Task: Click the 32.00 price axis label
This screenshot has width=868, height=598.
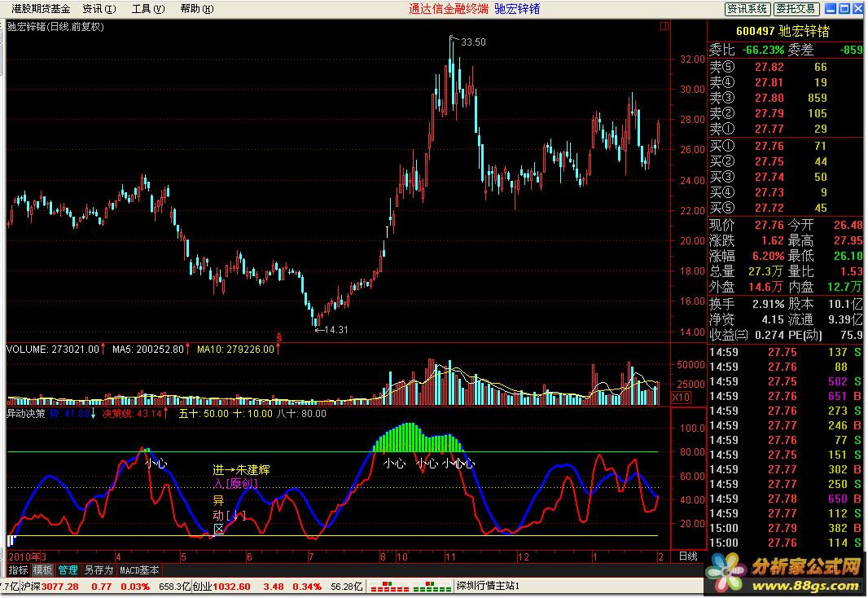Action: [692, 59]
